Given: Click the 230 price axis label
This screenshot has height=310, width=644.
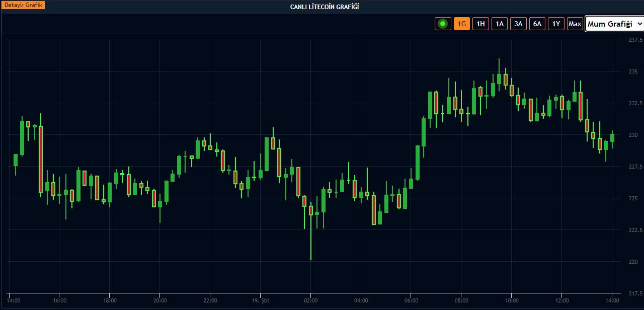Looking at the screenshot, I should (x=633, y=135).
